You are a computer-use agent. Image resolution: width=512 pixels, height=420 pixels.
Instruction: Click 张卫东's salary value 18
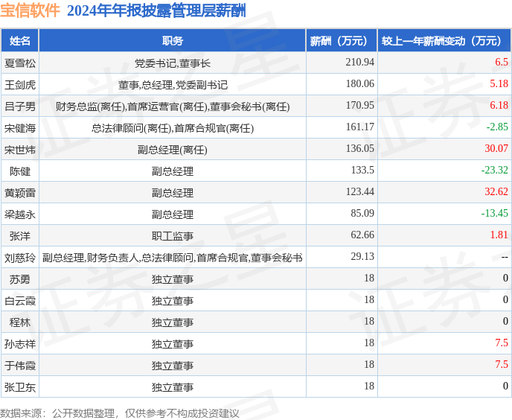(x=369, y=386)
